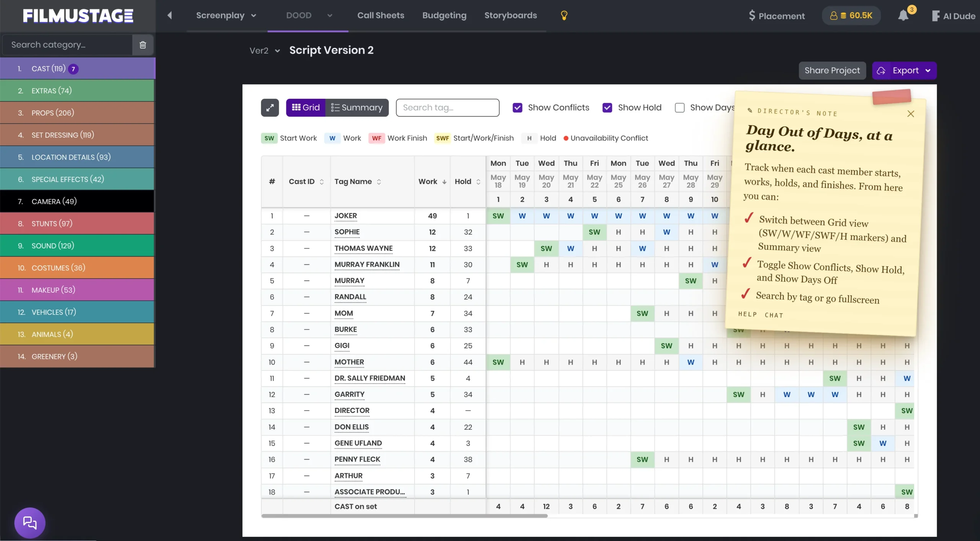Click the trash icon beside category search
Viewport: 980px width, 541px height.
tap(143, 45)
